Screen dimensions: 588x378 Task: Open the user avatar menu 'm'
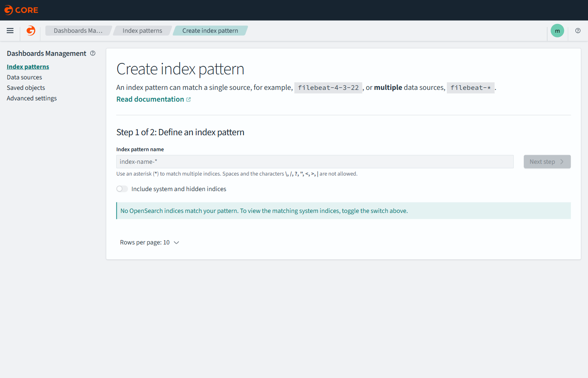[557, 31]
